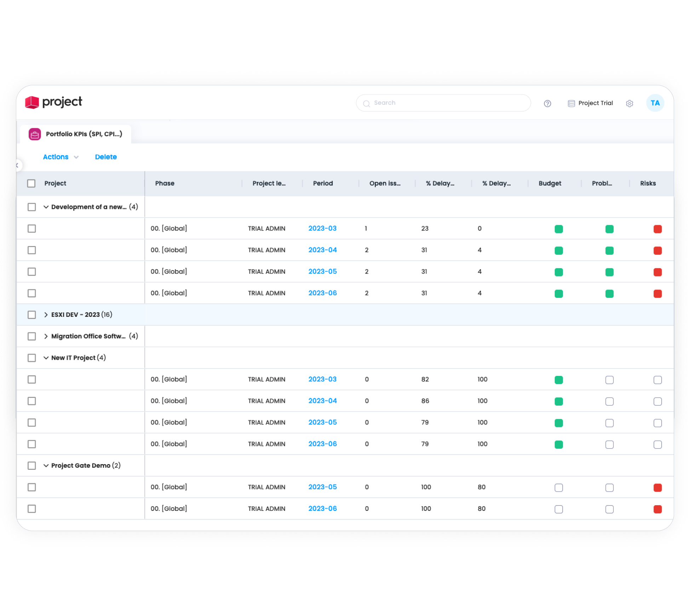Select the 23 delay value, Development 2023-03
This screenshot has width=690, height=616.
tap(425, 229)
